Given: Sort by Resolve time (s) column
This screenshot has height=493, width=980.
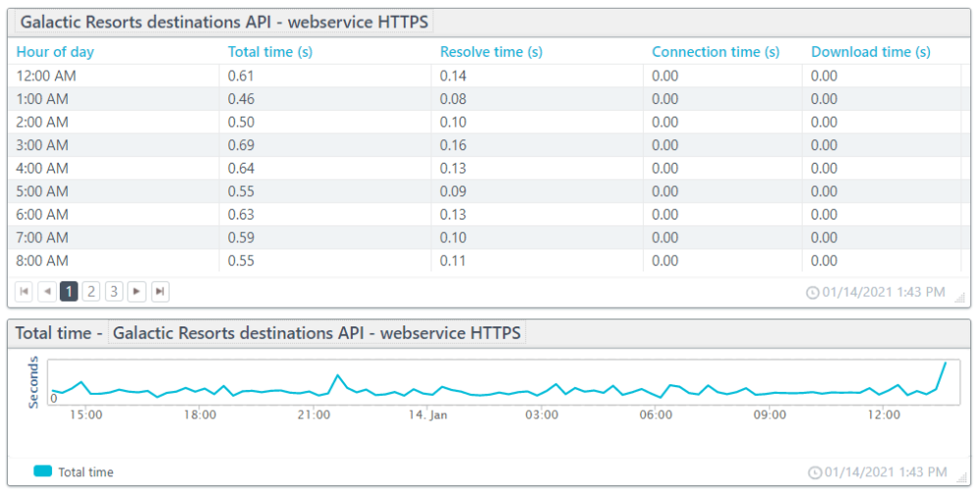Looking at the screenshot, I should tap(491, 52).
